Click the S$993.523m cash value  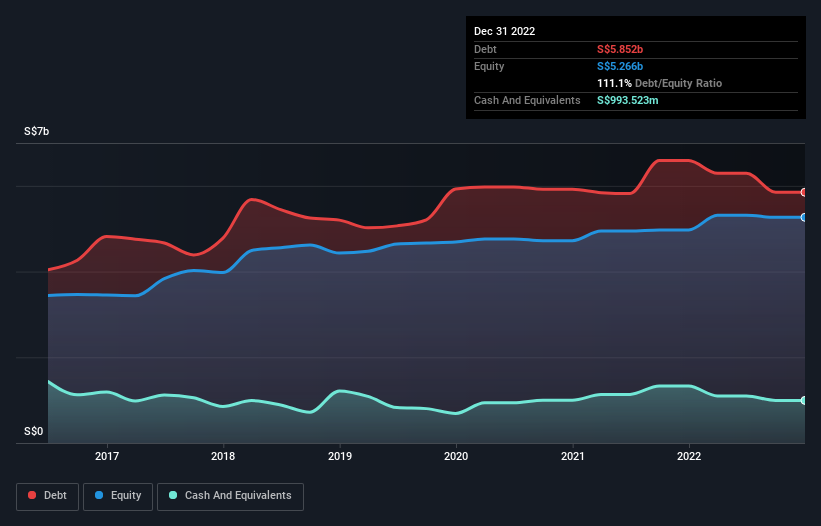(628, 100)
